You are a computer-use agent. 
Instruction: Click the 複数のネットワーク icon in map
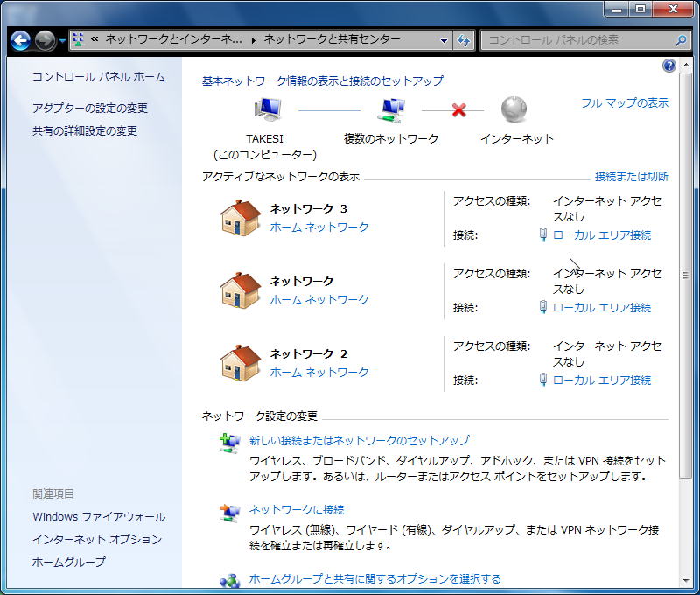tap(391, 109)
